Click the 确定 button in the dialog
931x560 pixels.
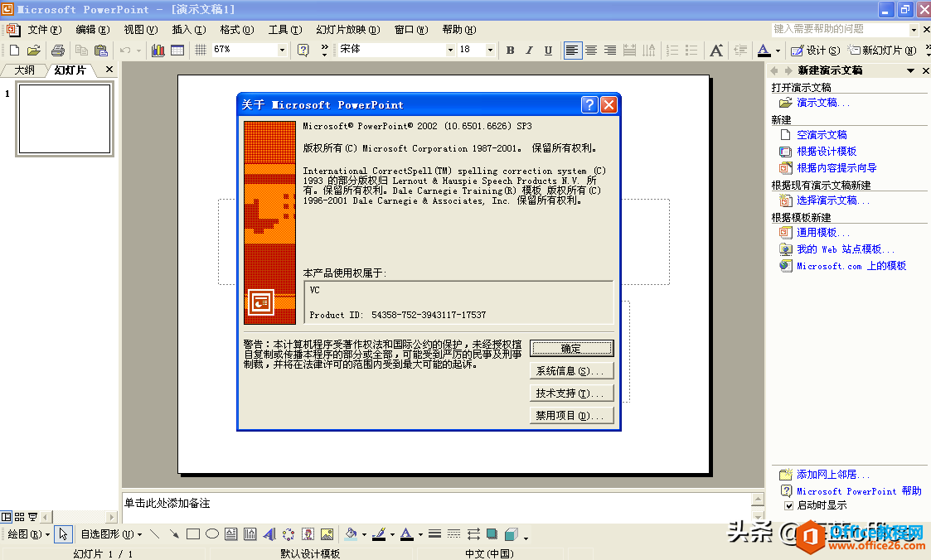571,347
